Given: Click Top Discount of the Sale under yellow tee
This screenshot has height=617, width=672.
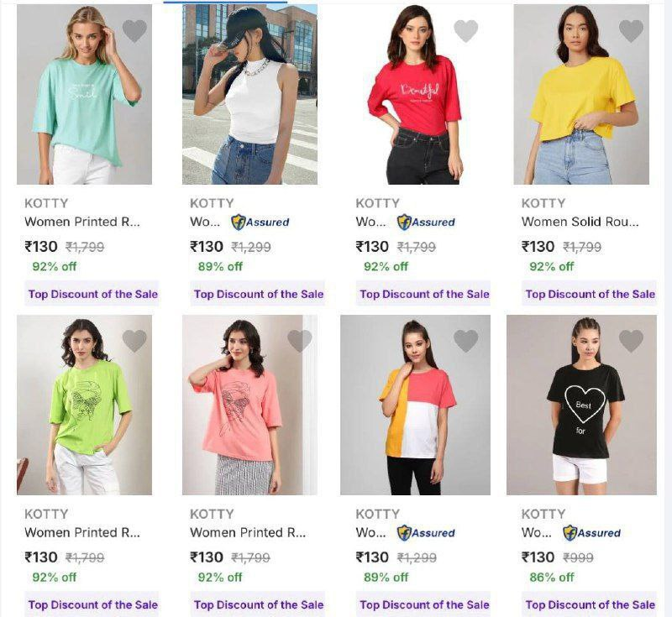Looking at the screenshot, I should [590, 294].
